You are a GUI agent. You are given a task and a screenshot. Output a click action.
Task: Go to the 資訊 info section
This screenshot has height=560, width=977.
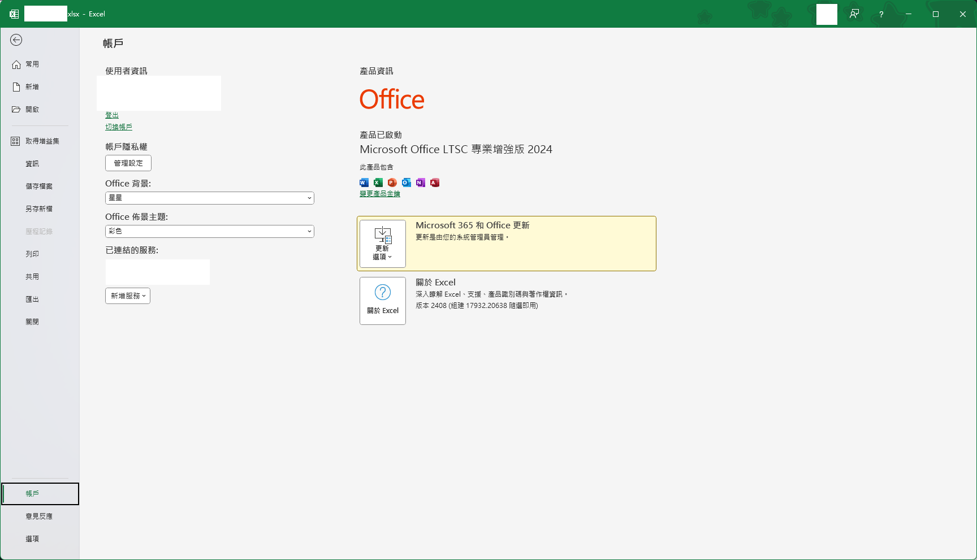40,164
